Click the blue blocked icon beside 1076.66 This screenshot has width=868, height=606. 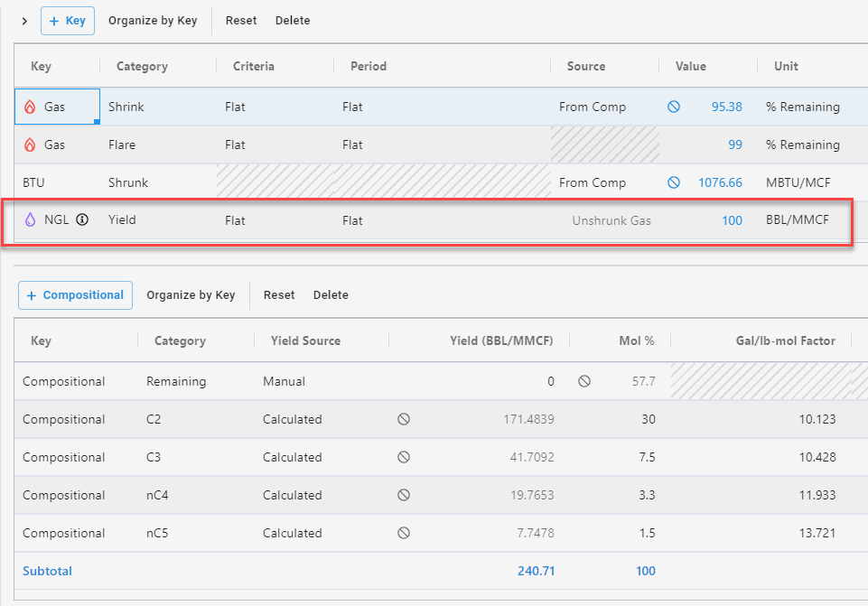673,182
